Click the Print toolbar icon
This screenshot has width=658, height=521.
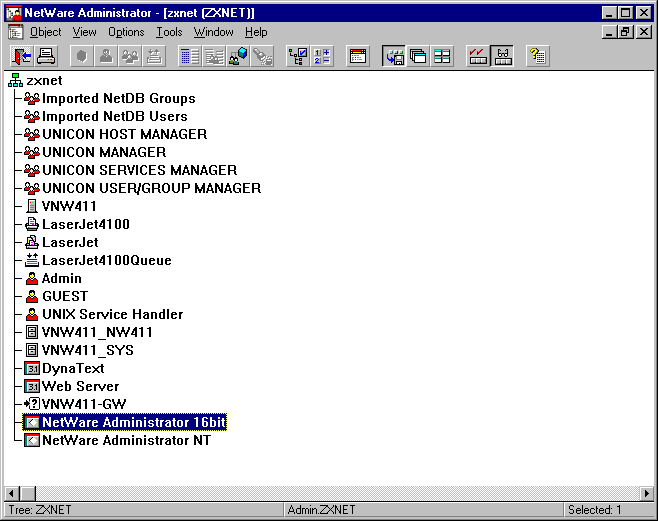[x=46, y=56]
